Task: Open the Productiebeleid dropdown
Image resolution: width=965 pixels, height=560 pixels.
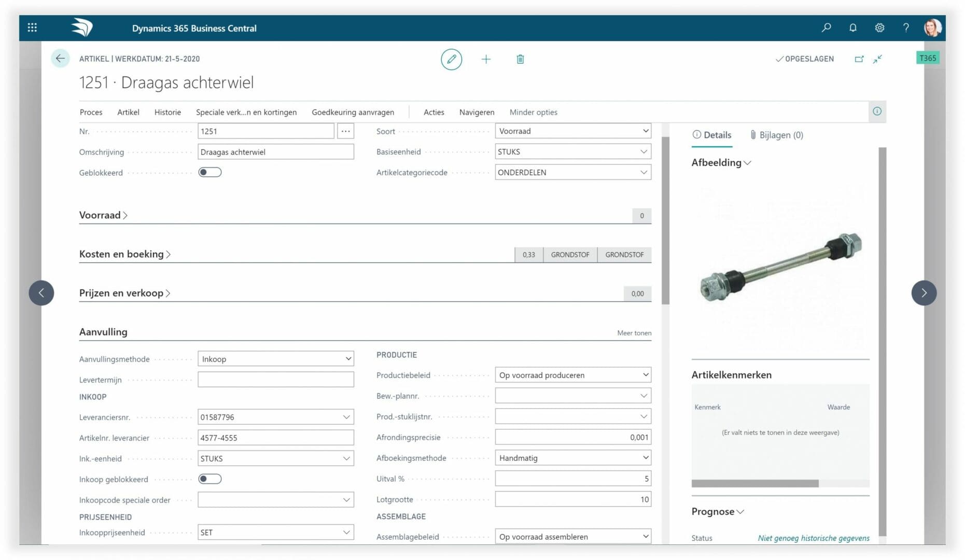Action: coord(573,375)
